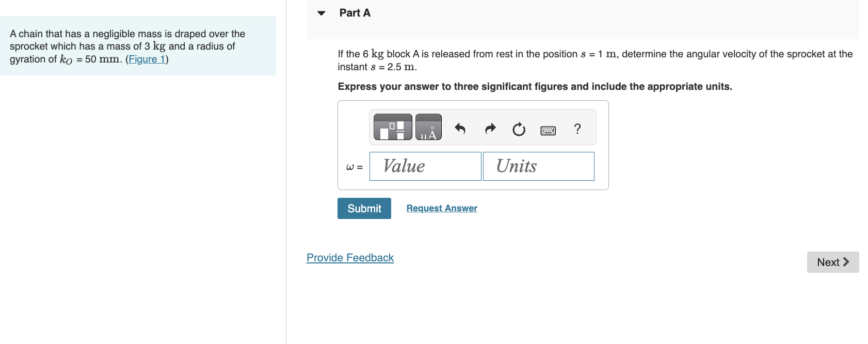This screenshot has height=344, width=868.
Task: Click the Next chevron arrow icon
Action: click(x=847, y=262)
